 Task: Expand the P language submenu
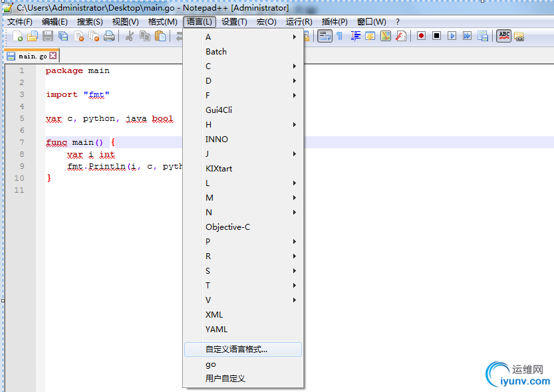243,242
